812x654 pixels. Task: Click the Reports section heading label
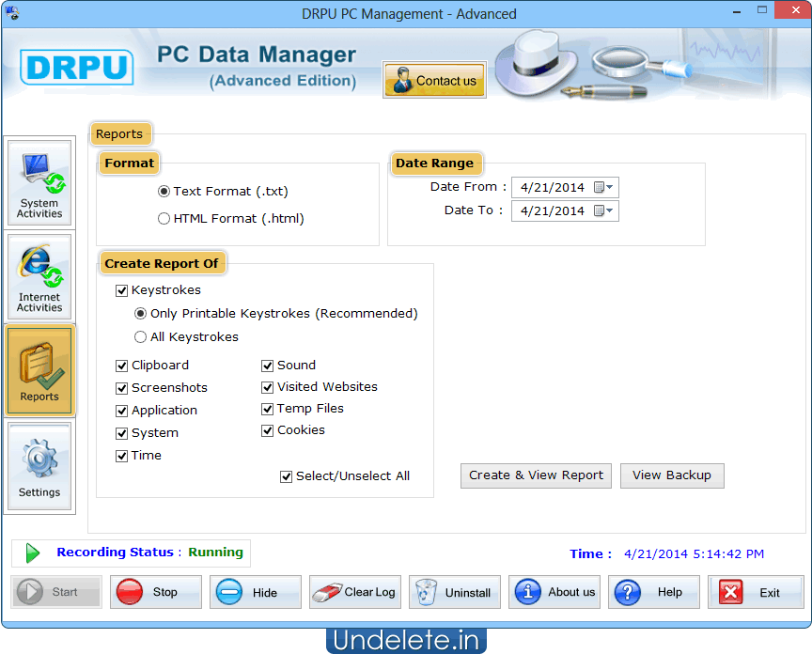pyautogui.click(x=119, y=134)
